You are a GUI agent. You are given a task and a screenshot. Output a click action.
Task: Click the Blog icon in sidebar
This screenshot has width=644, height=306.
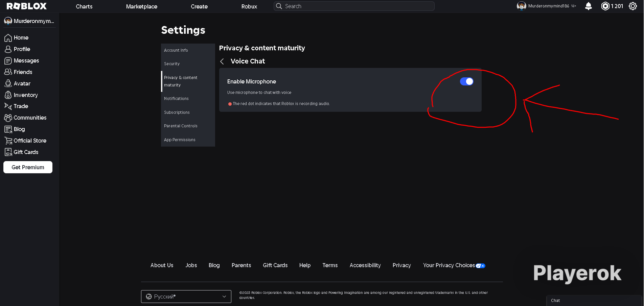click(8, 129)
